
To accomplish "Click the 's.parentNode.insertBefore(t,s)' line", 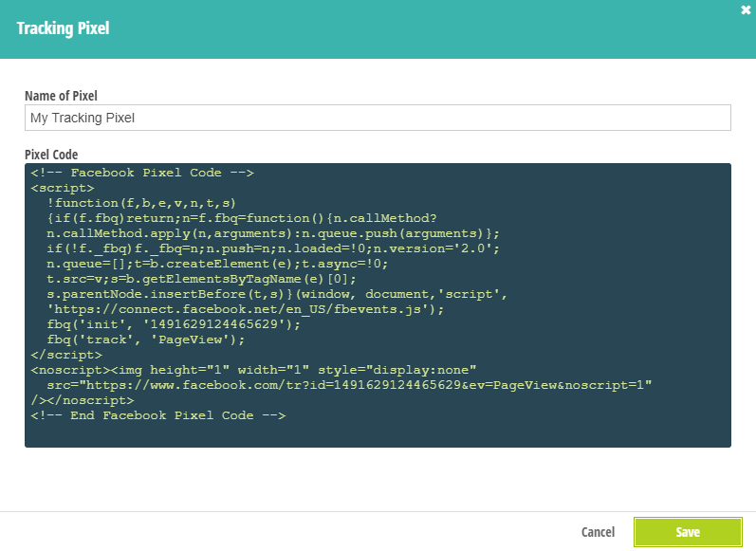I will click(x=277, y=294).
